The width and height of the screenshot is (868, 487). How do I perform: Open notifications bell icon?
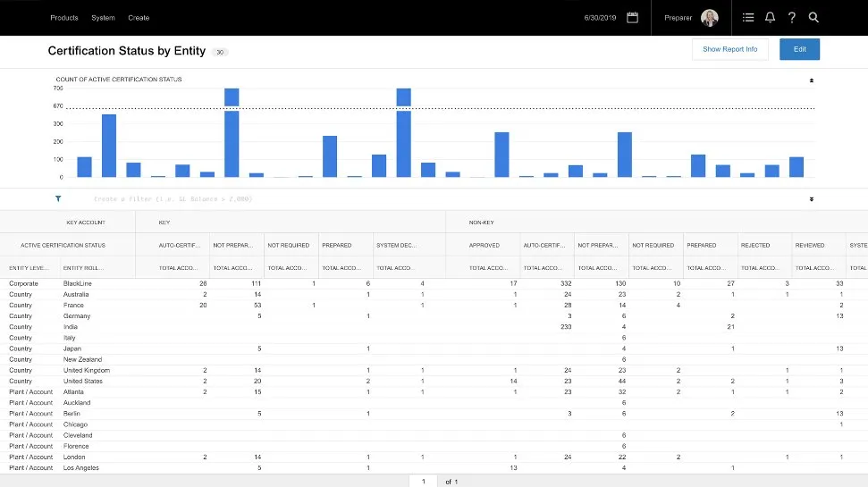[770, 17]
